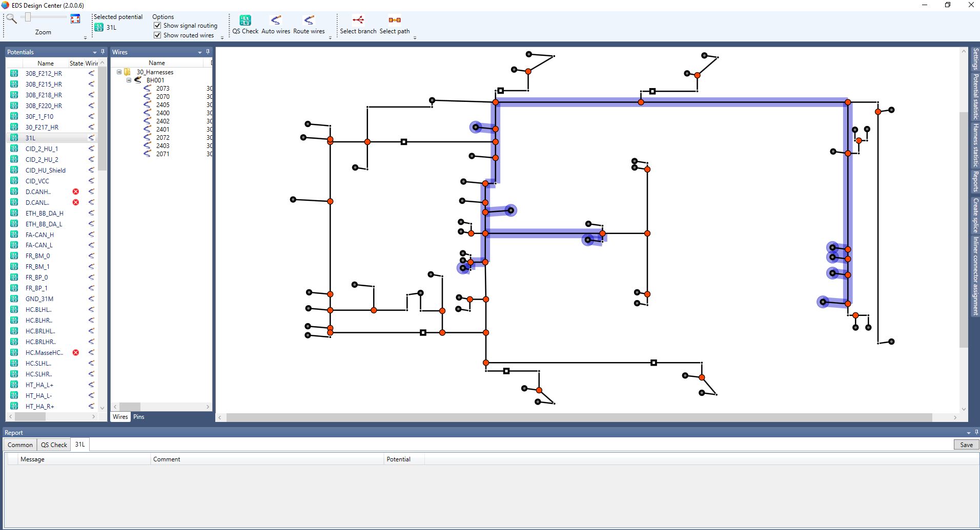This screenshot has height=530, width=980.
Task: Open the QS Check report tab
Action: click(54, 444)
